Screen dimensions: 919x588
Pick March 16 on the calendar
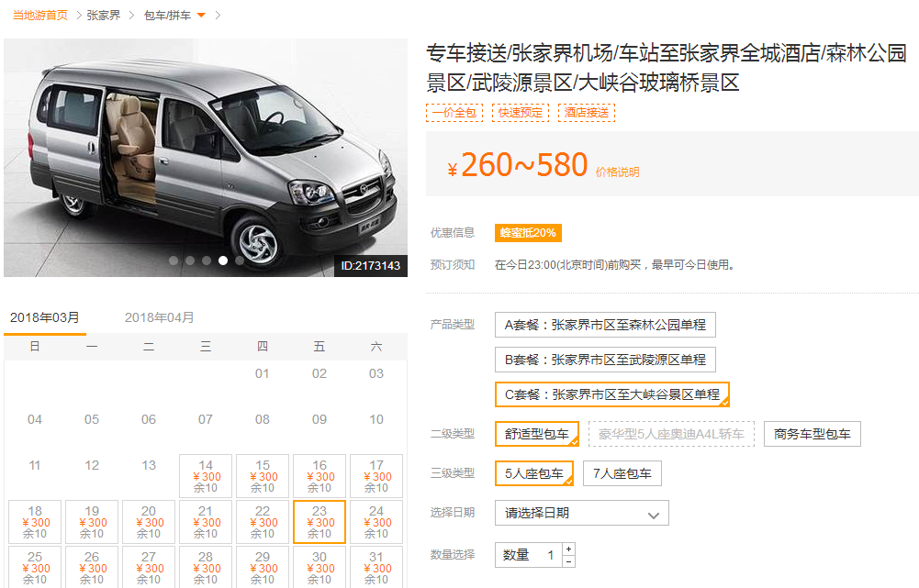319,475
